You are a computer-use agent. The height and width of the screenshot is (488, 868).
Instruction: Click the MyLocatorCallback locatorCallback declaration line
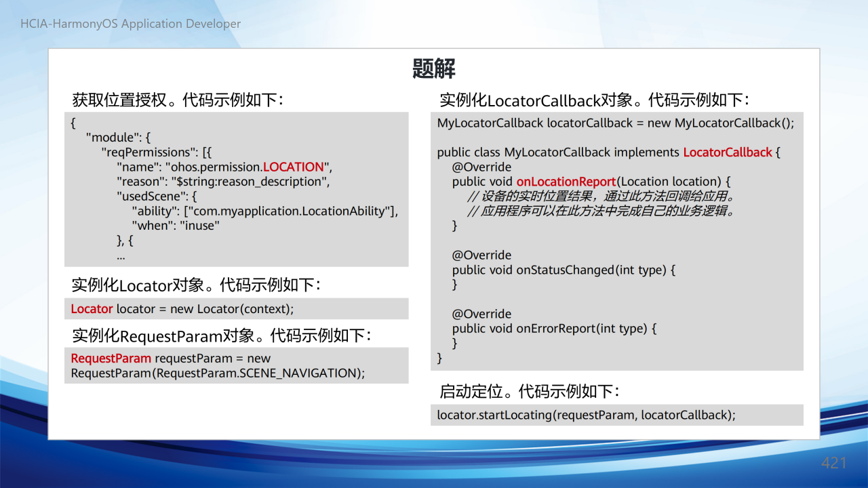pyautogui.click(x=616, y=123)
